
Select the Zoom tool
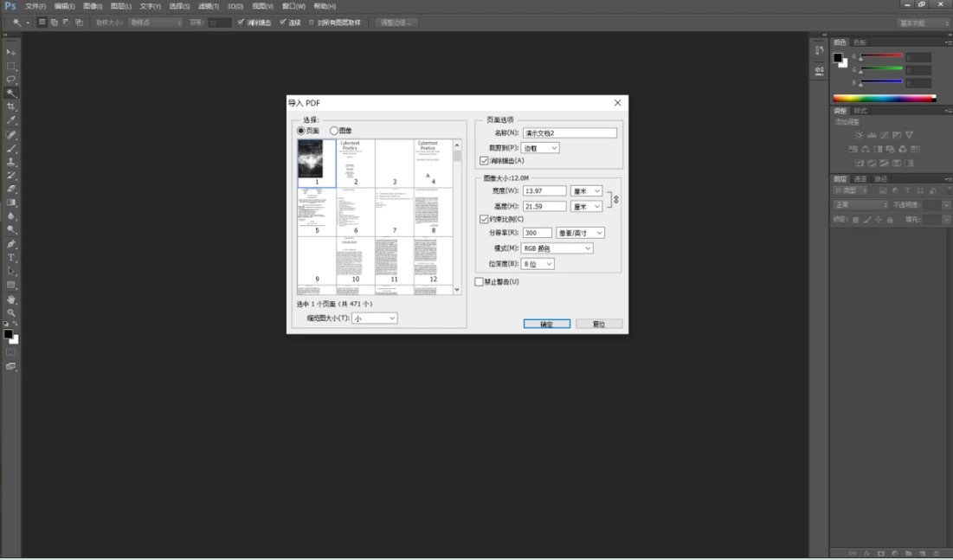point(11,313)
